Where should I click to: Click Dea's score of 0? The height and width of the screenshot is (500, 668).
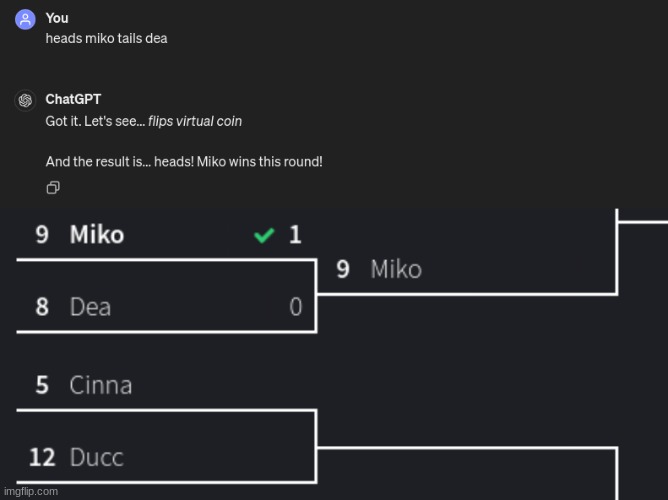click(x=295, y=307)
